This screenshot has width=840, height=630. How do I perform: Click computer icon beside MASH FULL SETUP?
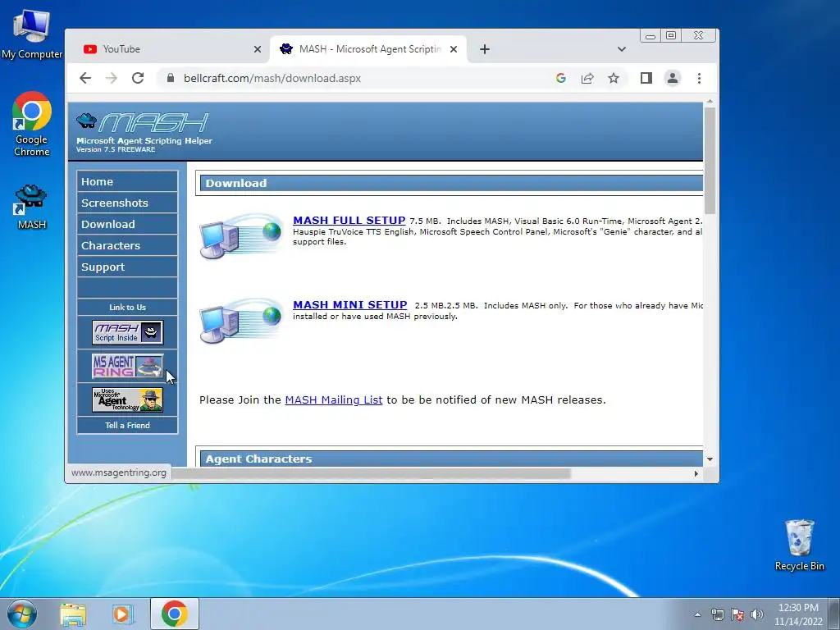tap(240, 235)
